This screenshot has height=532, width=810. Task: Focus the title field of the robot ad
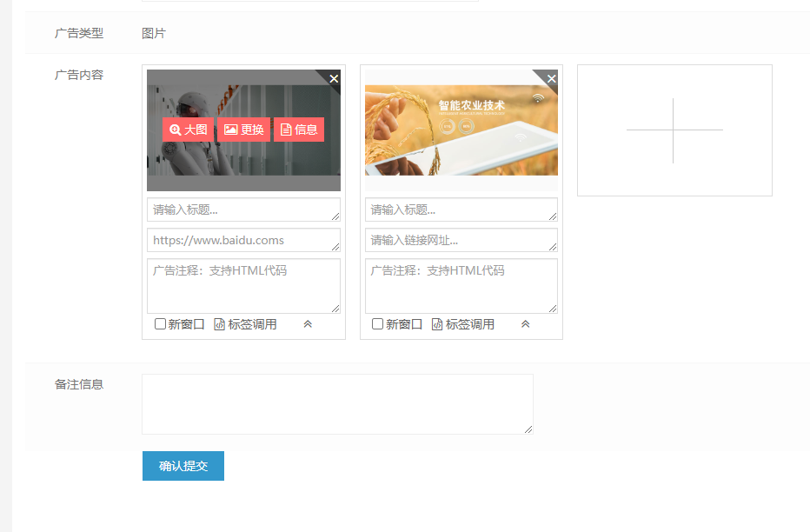[244, 209]
